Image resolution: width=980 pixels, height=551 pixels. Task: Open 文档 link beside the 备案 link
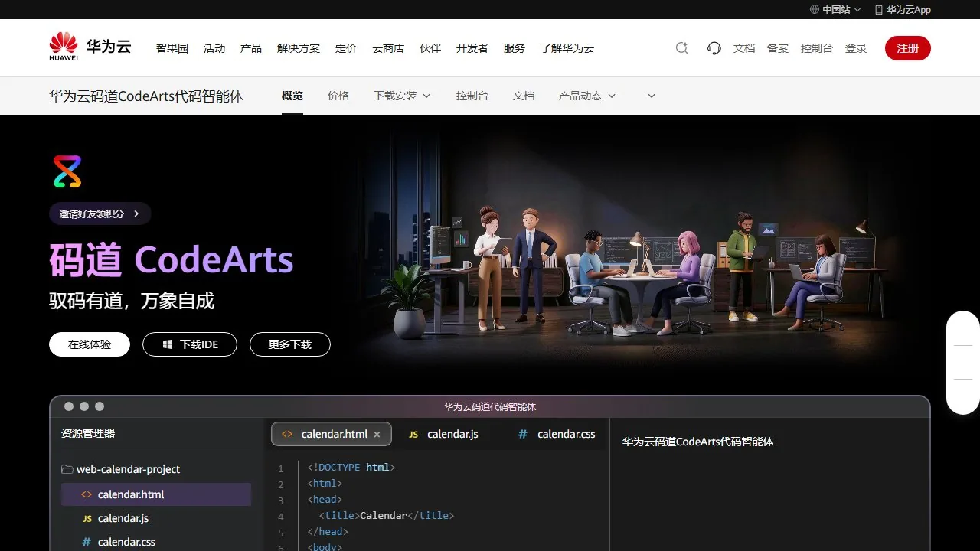[x=744, y=48]
